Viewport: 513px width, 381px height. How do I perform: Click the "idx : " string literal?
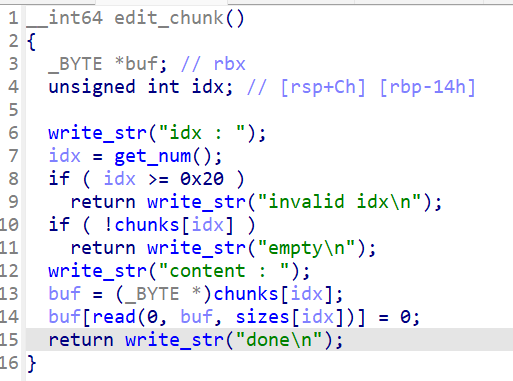[203, 133]
